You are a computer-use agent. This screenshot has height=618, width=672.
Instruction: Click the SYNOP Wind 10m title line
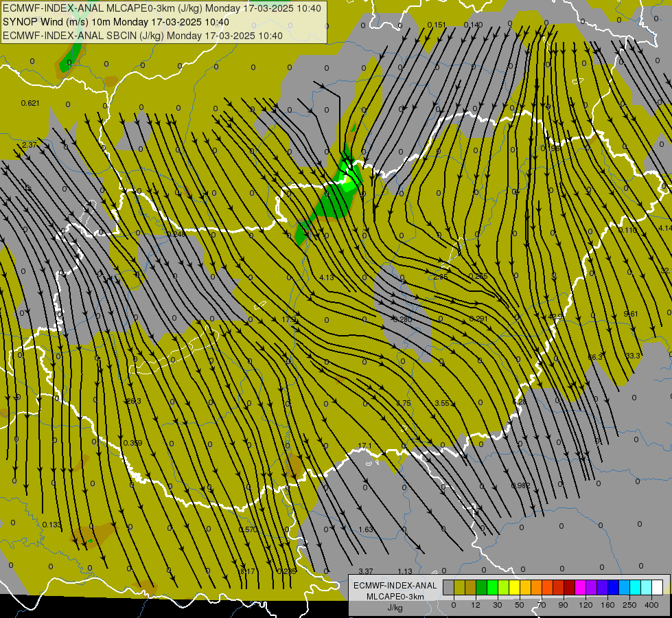116,22
